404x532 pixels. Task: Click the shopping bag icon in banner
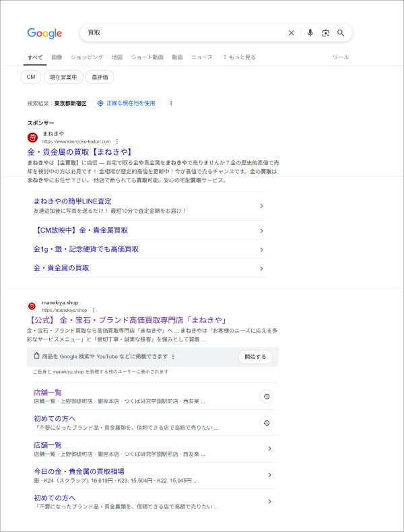tap(36, 356)
